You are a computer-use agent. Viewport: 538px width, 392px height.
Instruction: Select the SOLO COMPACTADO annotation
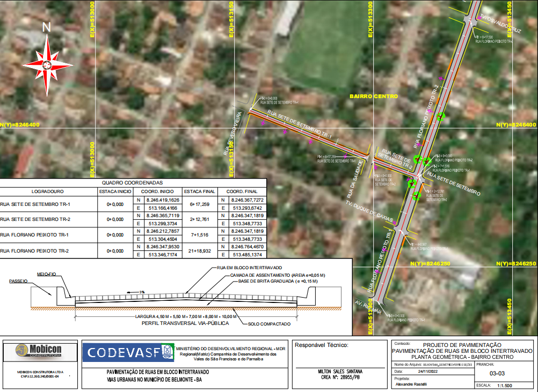pyautogui.click(x=269, y=324)
